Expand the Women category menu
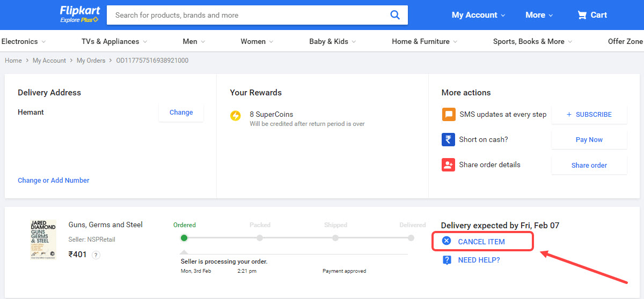The image size is (644, 299). point(257,41)
